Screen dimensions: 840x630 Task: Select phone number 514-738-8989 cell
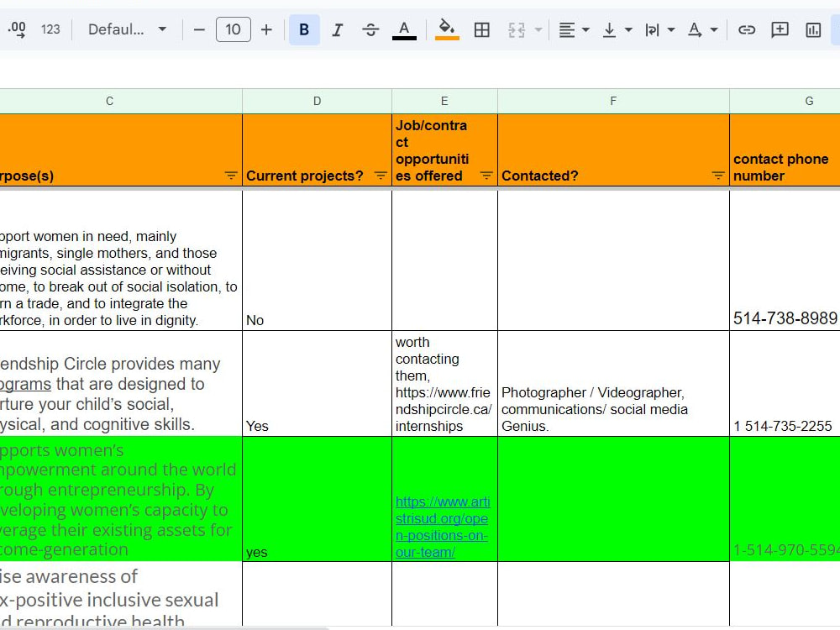coord(785,260)
